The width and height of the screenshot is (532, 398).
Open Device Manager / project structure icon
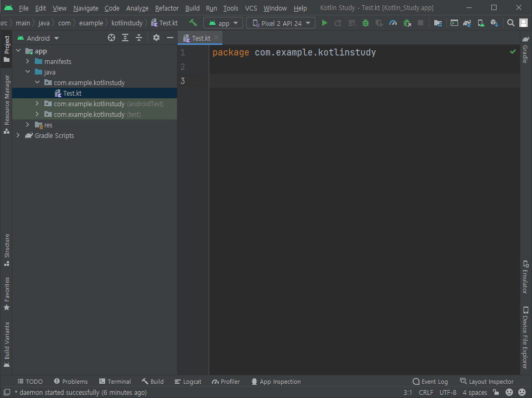437,23
